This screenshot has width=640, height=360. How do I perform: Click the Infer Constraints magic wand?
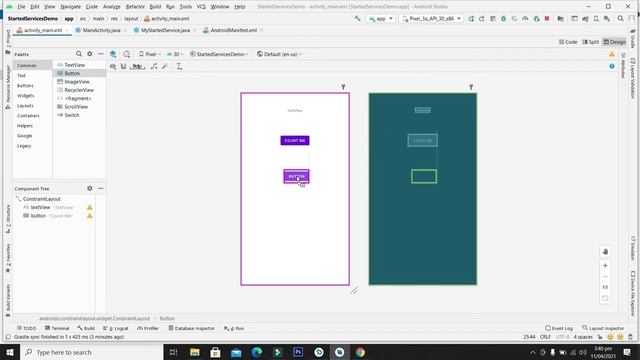pos(165,66)
